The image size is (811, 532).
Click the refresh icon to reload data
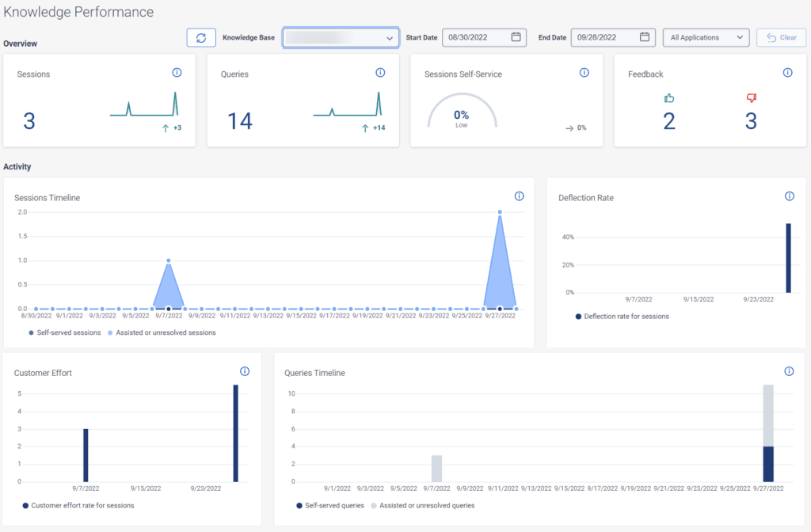point(201,37)
